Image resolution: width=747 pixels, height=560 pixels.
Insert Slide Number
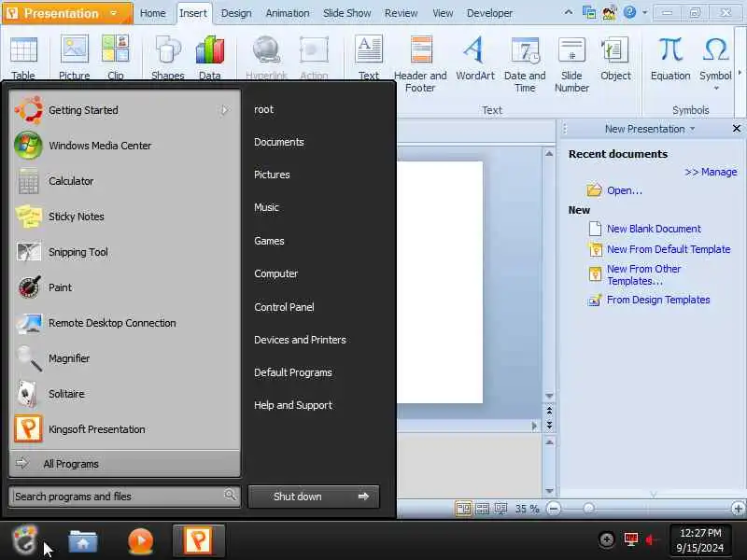pyautogui.click(x=571, y=63)
